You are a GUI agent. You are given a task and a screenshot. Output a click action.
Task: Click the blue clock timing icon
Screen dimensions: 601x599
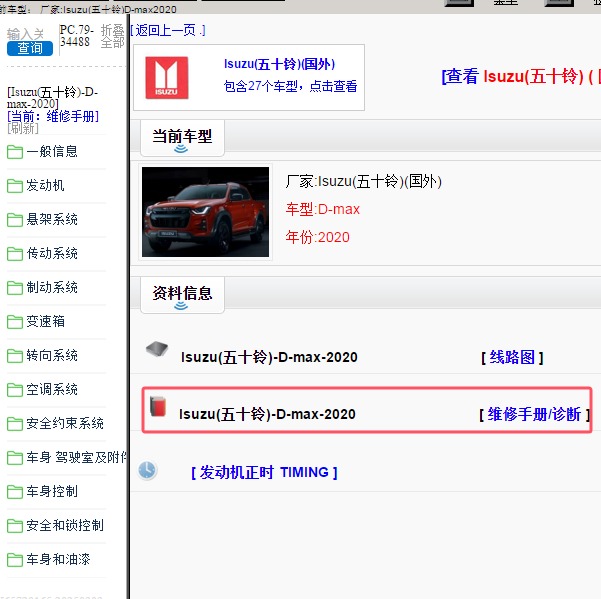(x=147, y=471)
